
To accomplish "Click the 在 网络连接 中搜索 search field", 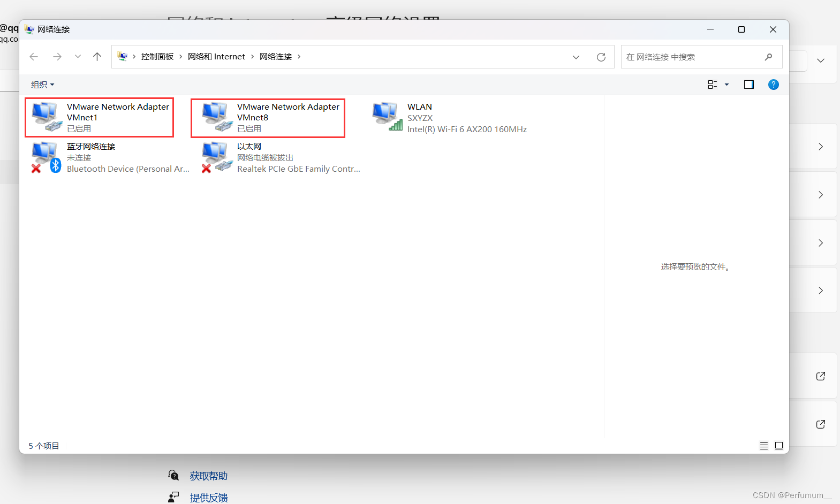I will (701, 57).
